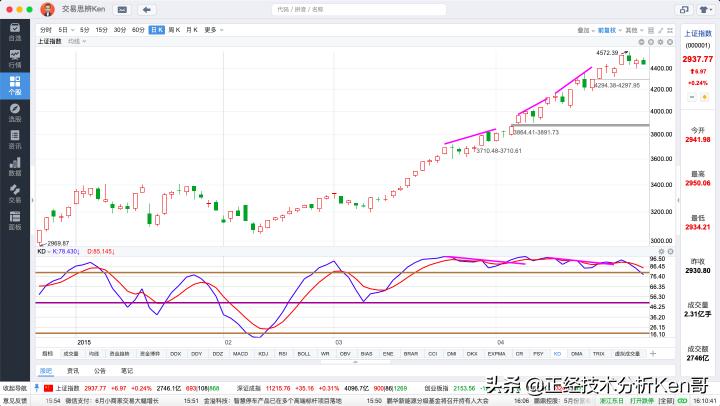Switch indicator to 虚拟成交量
The image size is (720, 406).
[627, 354]
